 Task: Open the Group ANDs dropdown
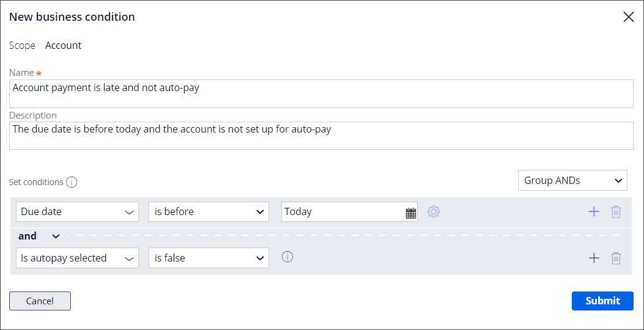[x=572, y=181]
